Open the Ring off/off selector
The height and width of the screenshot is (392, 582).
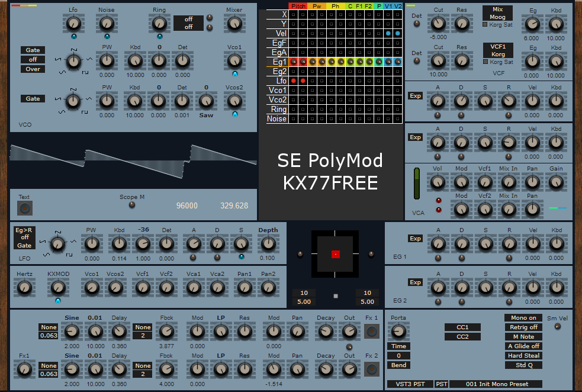[188, 23]
